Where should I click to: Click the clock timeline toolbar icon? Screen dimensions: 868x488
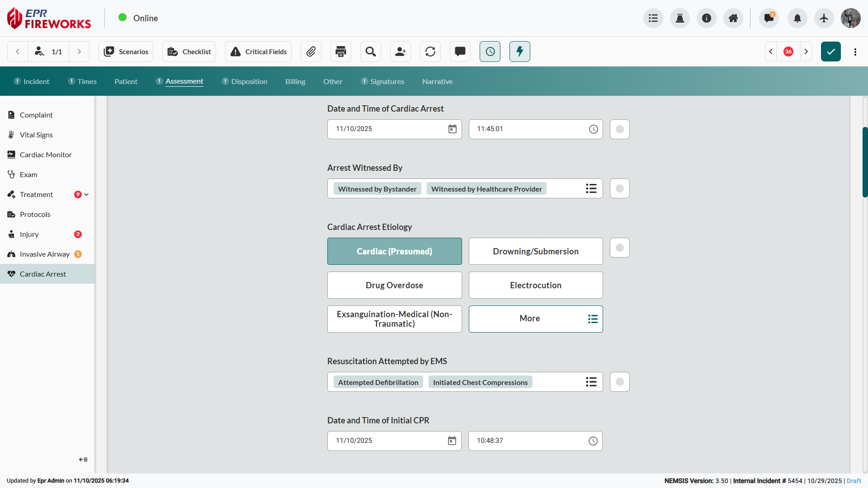pos(490,52)
